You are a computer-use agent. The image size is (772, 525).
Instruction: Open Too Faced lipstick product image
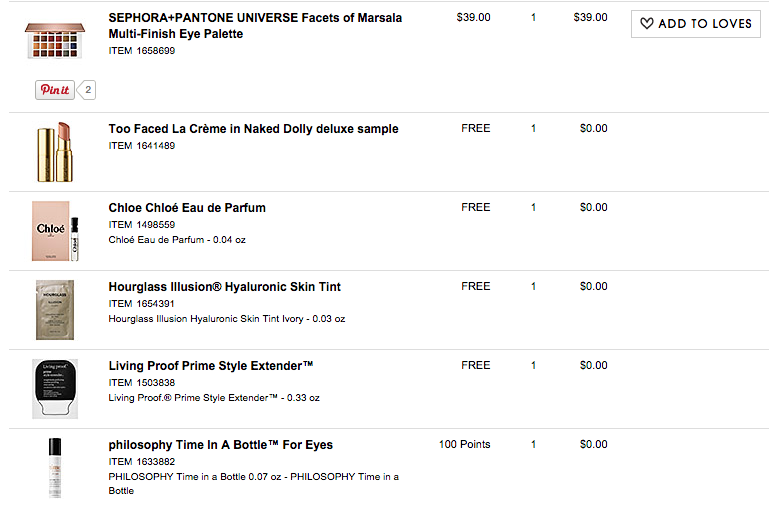pyautogui.click(x=55, y=152)
